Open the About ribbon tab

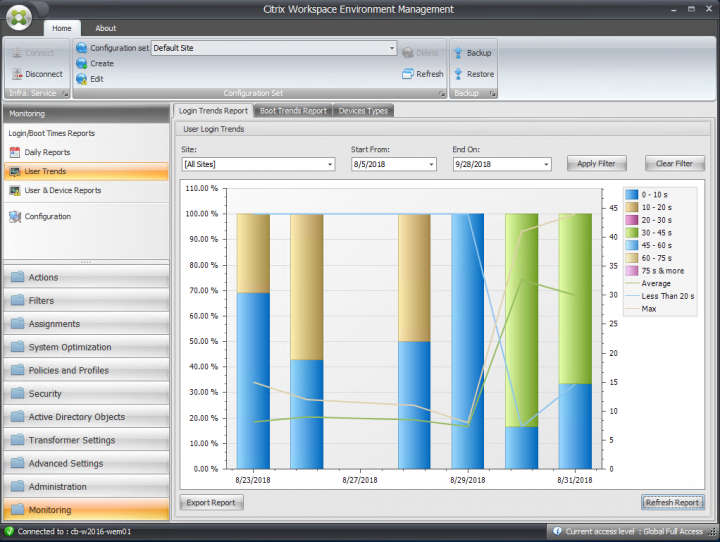click(105, 28)
